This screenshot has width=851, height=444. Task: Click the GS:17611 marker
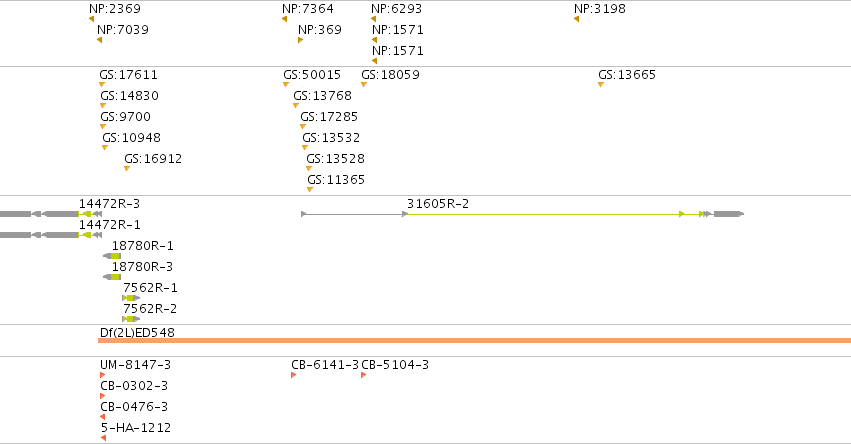click(102, 85)
